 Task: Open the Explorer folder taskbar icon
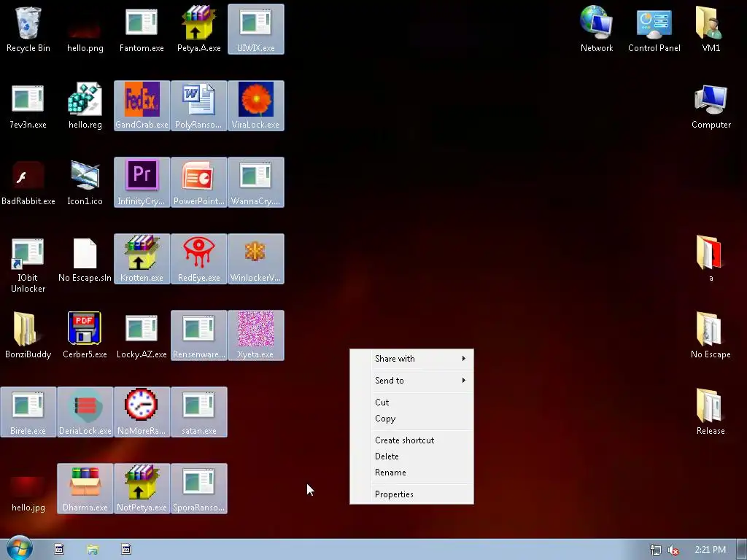pos(93,550)
